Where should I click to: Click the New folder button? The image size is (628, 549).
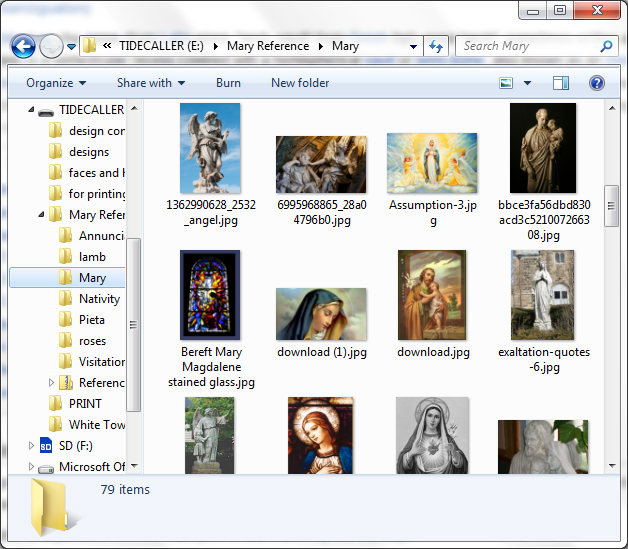pos(300,83)
